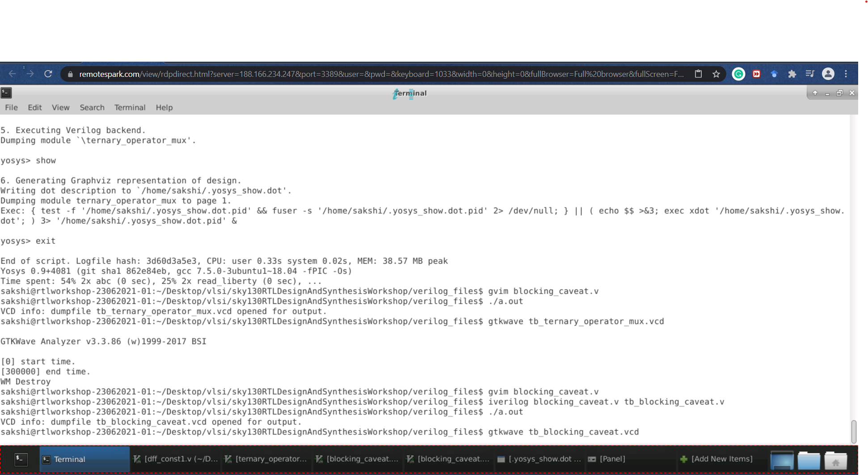Click the '5. Executing Verilog backend.' line
The width and height of the screenshot is (868, 475).
click(x=73, y=130)
